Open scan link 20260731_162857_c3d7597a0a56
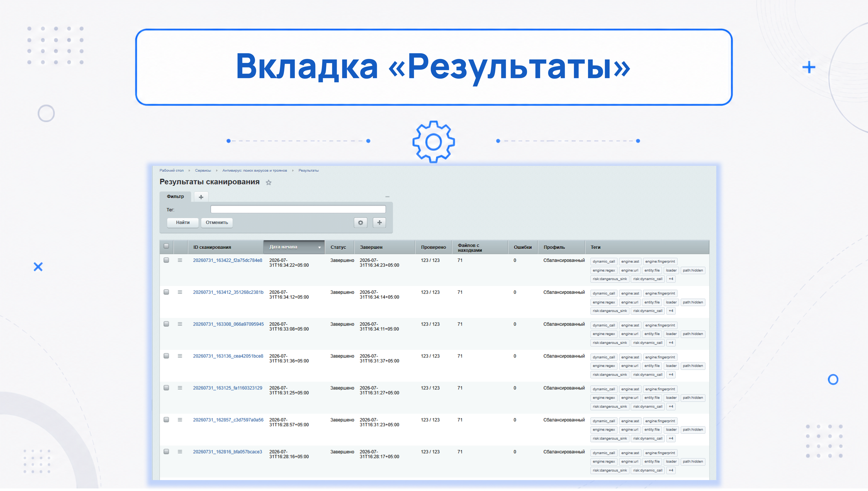Screen dimensions: 868x491 coord(228,420)
